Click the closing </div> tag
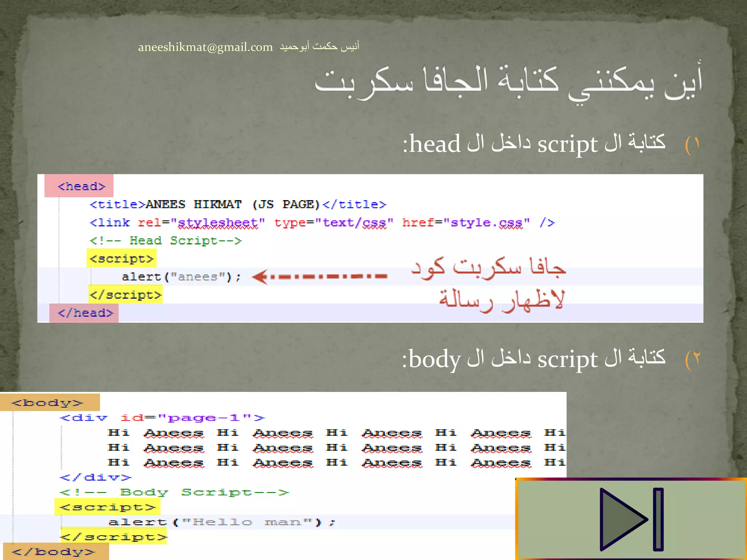This screenshot has width=747, height=560. click(95, 477)
